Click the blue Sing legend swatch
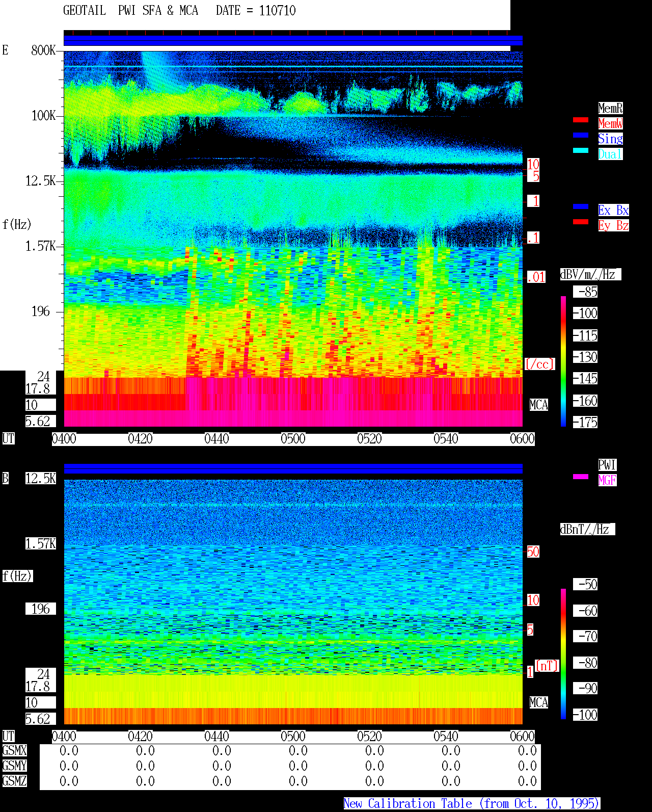This screenshot has width=652, height=812. coord(581,135)
